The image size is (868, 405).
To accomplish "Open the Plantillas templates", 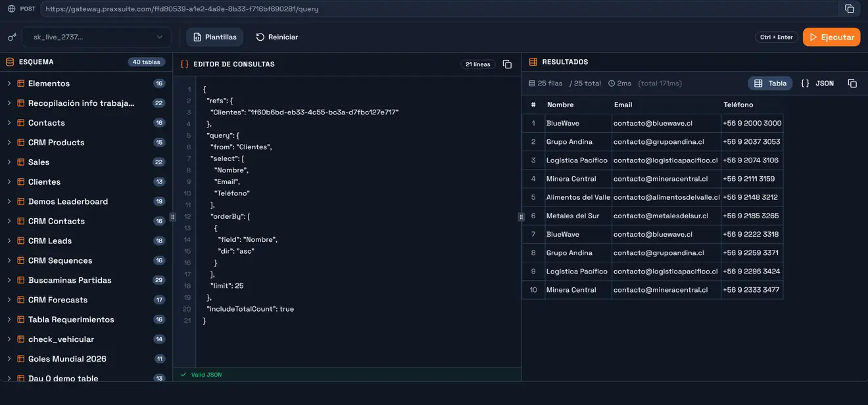I will [214, 37].
